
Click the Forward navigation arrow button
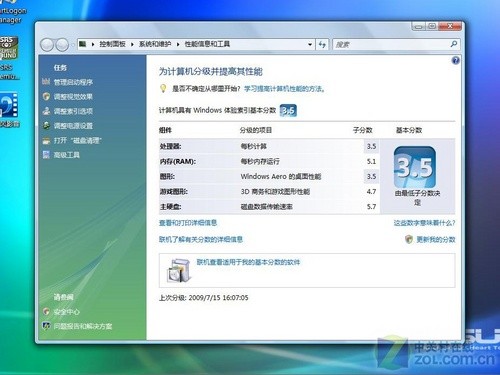pos(62,45)
